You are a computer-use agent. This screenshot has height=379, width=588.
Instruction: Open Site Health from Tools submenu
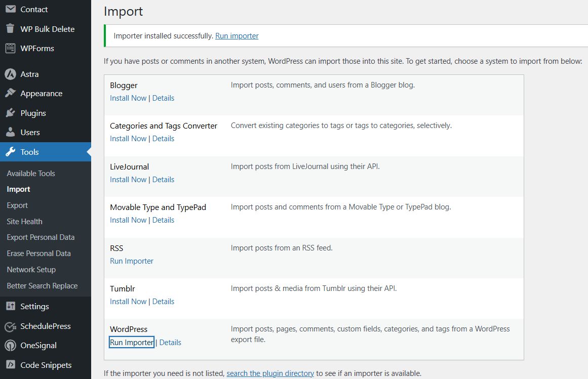coord(24,221)
